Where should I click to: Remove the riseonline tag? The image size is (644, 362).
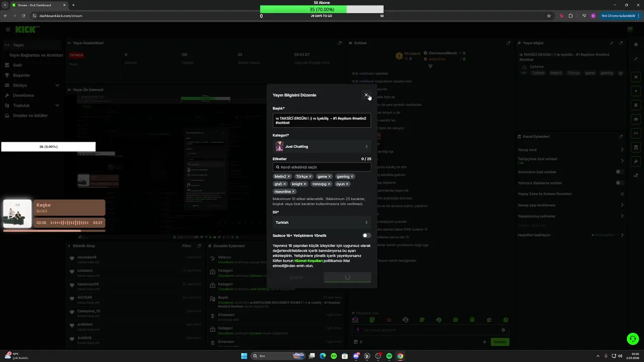point(293,192)
